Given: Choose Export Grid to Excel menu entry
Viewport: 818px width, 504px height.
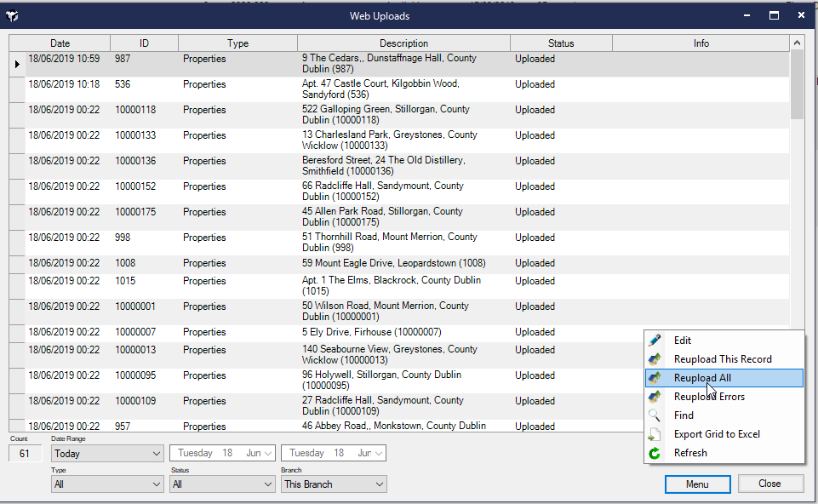Looking at the screenshot, I should click(x=717, y=434).
